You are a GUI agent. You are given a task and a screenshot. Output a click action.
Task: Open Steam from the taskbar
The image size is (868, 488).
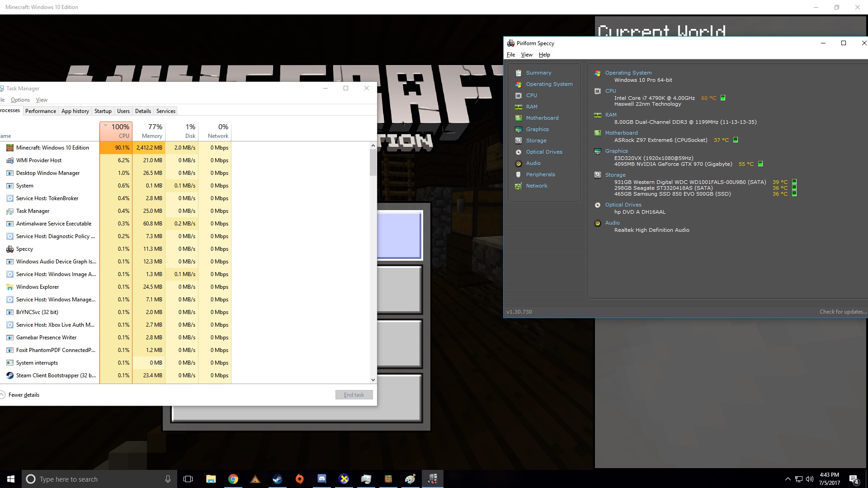pos(277,479)
